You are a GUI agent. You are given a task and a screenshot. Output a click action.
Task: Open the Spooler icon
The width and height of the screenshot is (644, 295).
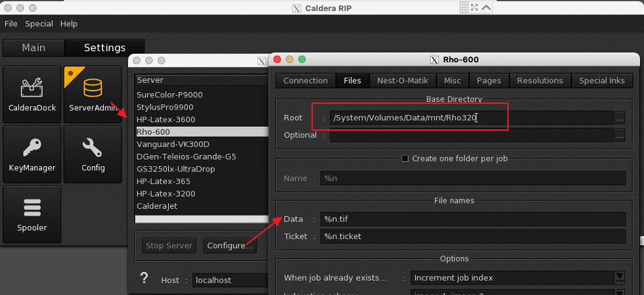[x=32, y=214]
